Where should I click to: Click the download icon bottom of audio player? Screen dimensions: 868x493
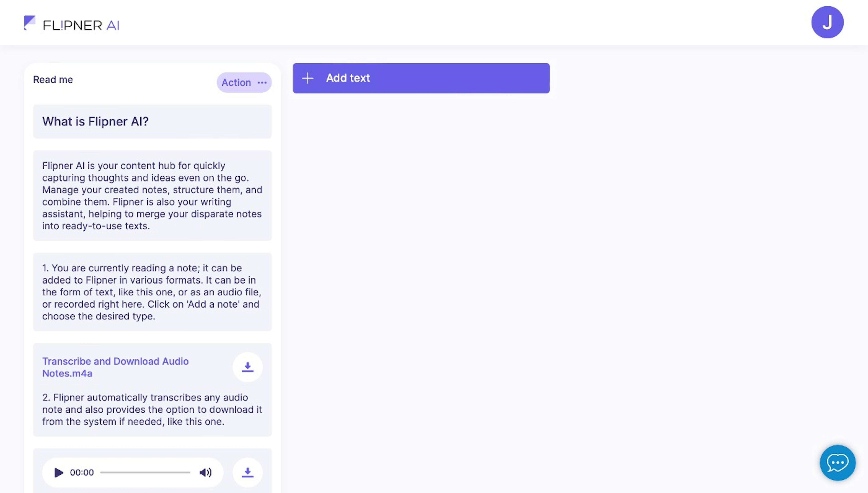click(248, 472)
